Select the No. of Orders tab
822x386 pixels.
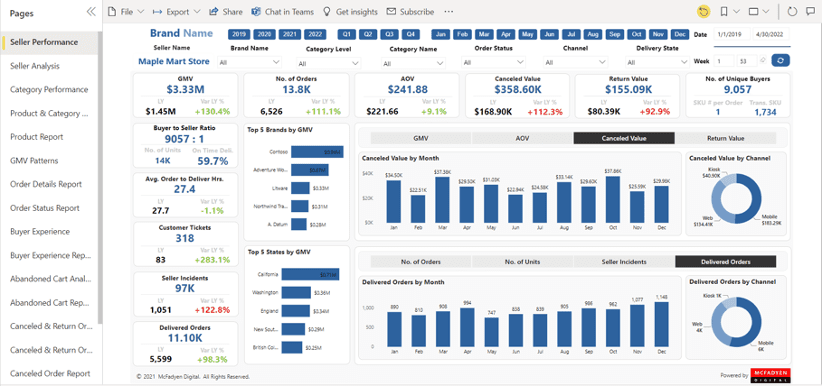coord(421,262)
